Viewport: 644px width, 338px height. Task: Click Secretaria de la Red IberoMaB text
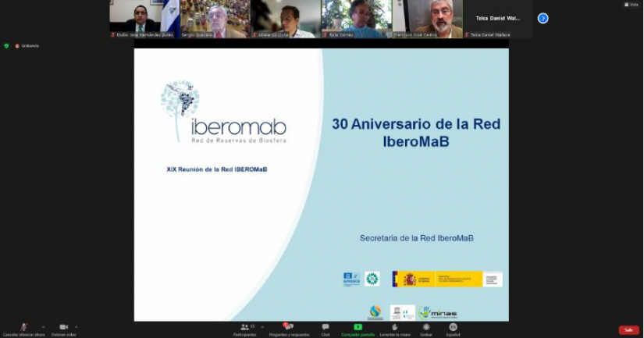(417, 238)
